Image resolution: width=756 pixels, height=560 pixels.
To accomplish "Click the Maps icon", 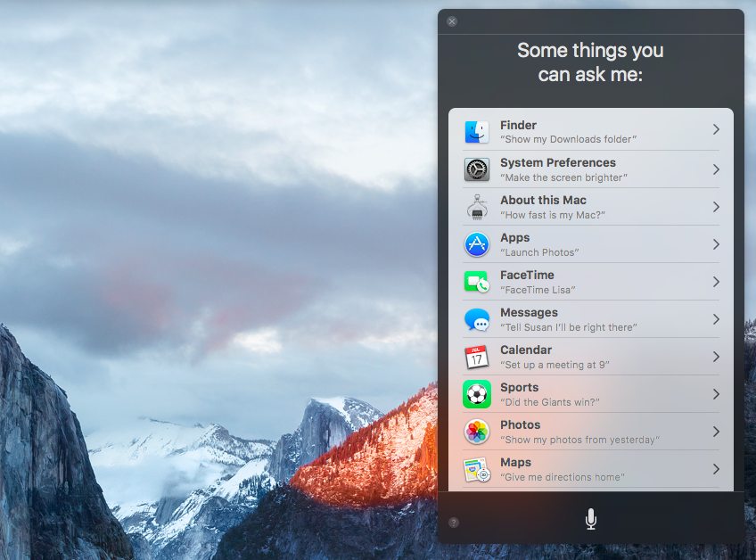I will (477, 469).
